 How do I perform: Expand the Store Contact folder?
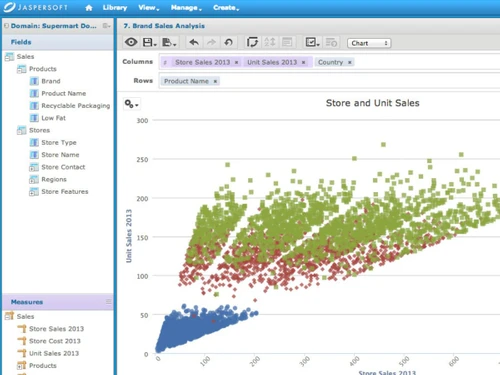point(34,167)
